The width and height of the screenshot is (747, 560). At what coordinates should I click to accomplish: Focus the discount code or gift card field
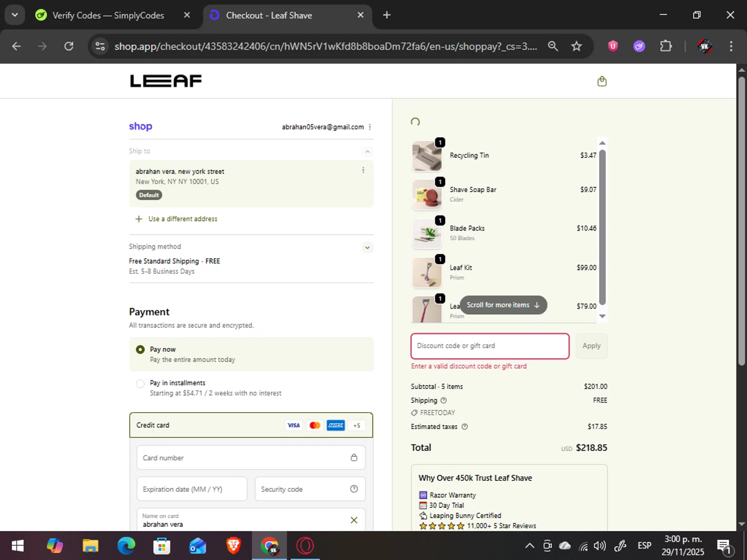click(490, 346)
